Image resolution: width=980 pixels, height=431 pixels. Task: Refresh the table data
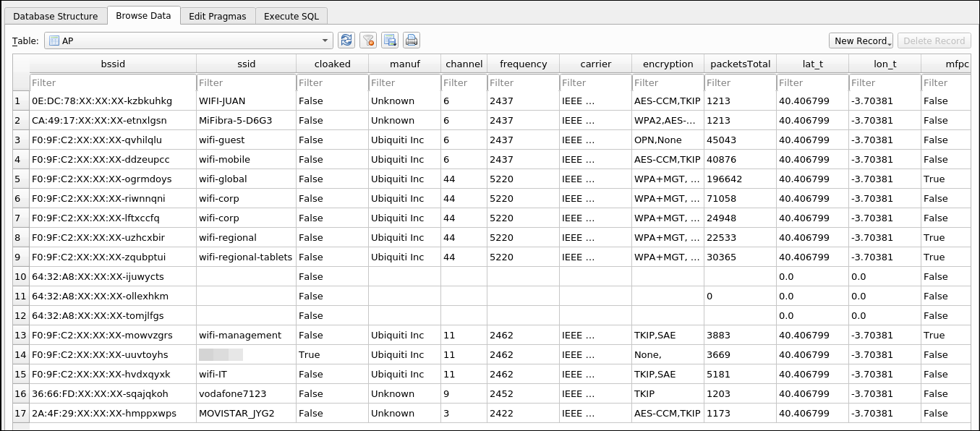[346, 40]
